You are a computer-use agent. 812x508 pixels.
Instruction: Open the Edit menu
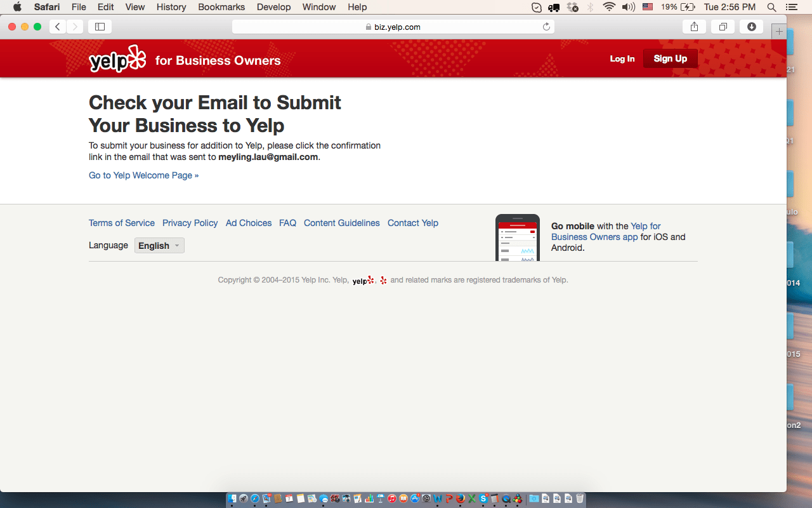tap(106, 7)
